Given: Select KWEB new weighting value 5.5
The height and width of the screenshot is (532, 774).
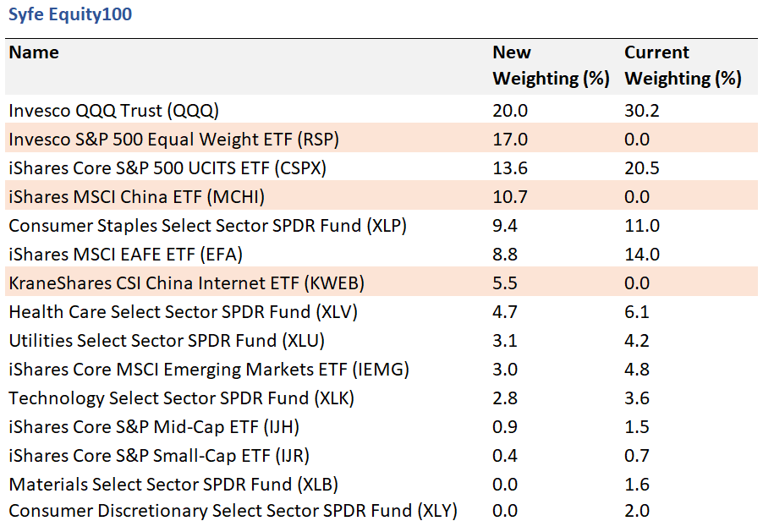Looking at the screenshot, I should click(505, 283).
